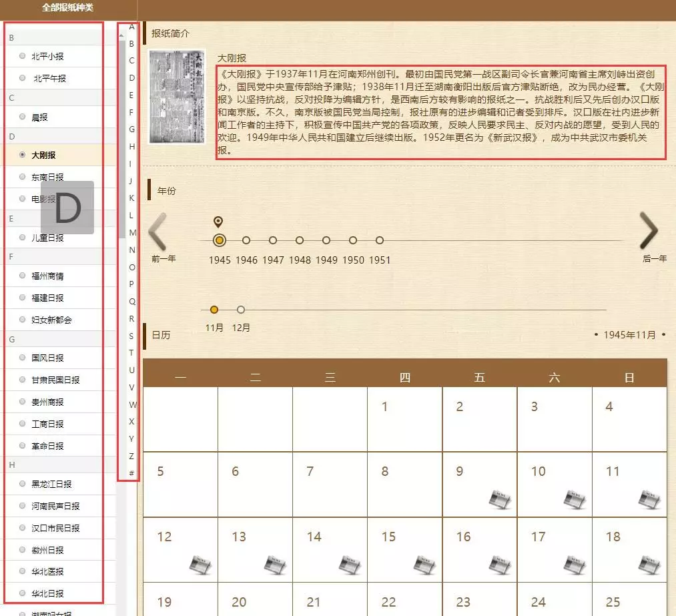
Task: Switch to 12月 on month timeline
Action: (x=241, y=310)
